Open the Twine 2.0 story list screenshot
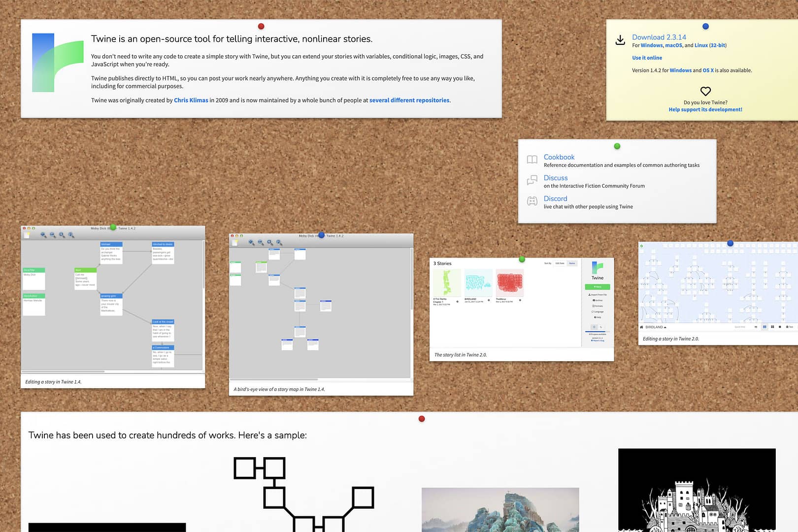This screenshot has width=798, height=532. (x=522, y=302)
